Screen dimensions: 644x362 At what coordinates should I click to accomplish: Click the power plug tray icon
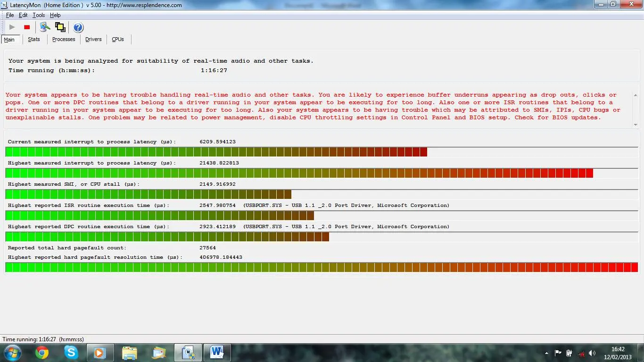click(570, 353)
